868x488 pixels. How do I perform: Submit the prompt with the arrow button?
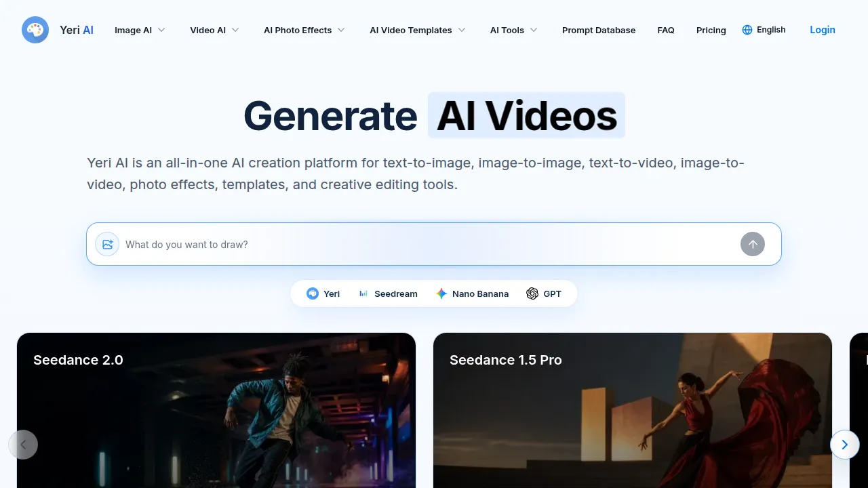pyautogui.click(x=753, y=244)
